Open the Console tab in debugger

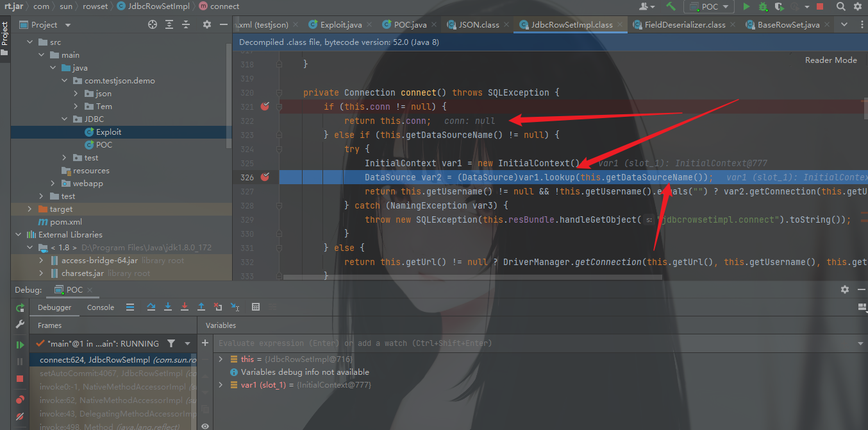click(x=101, y=307)
